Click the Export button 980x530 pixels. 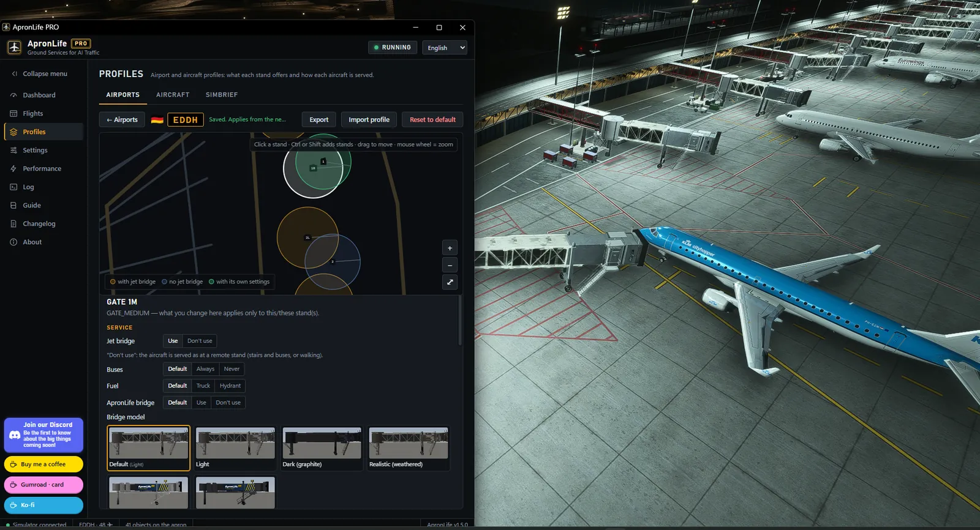point(318,120)
